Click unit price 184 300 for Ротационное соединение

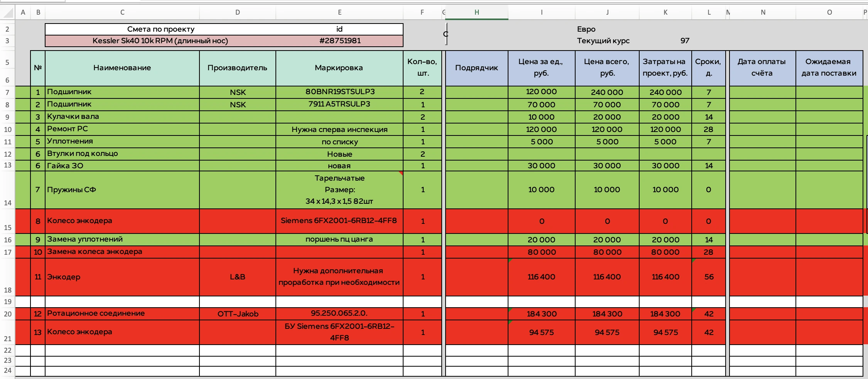[542, 314]
